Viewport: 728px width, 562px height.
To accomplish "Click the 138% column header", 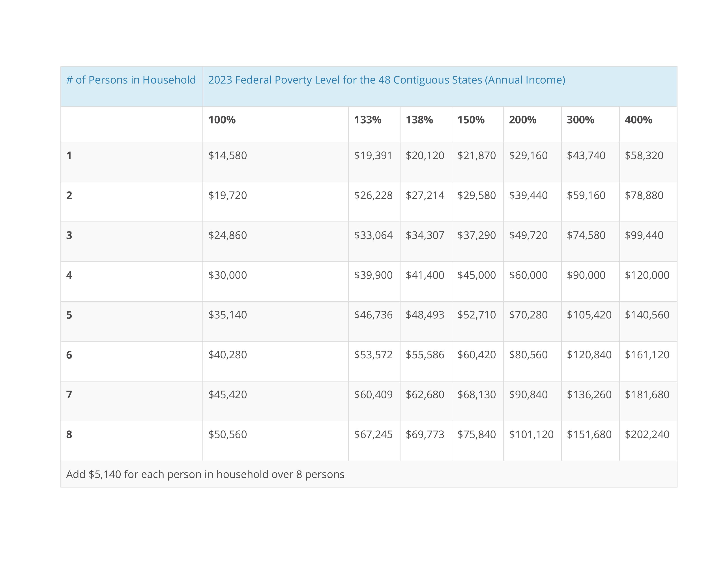I will (419, 120).
